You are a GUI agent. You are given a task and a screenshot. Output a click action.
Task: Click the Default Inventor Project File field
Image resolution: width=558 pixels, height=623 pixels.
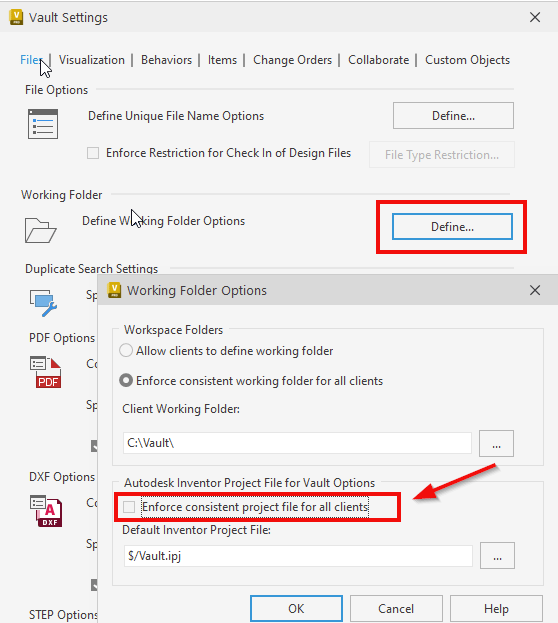pos(298,555)
